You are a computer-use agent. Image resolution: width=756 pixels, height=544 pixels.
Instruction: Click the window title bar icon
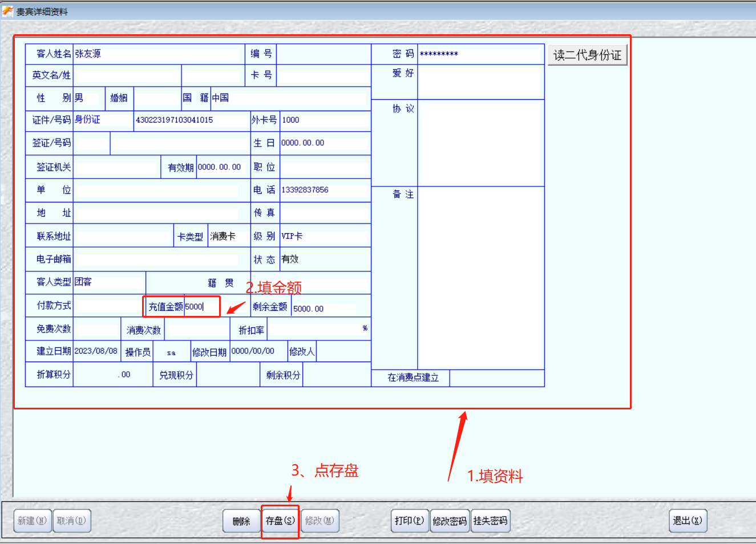point(7,11)
